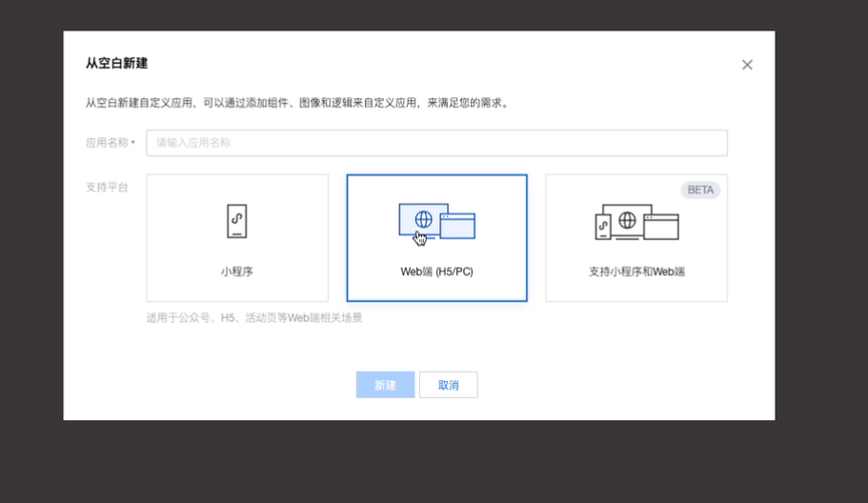Click the hint text 适用于公众号、H5、活动页等Web端相关场景
This screenshot has height=503, width=868.
(x=254, y=317)
